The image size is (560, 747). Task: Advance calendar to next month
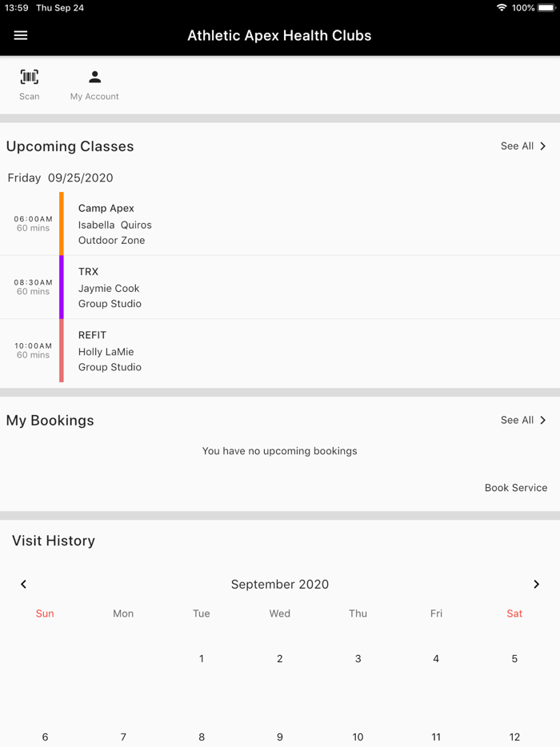[x=536, y=585]
